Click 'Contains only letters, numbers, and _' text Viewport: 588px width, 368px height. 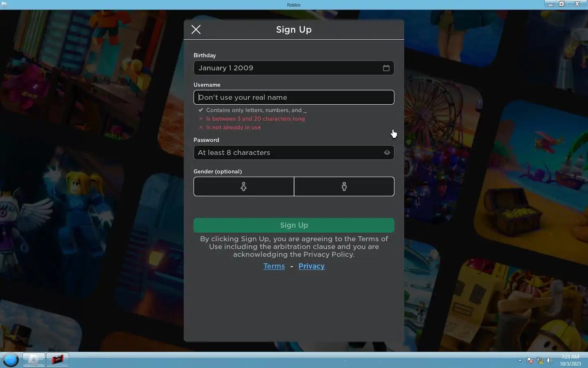[x=256, y=110]
